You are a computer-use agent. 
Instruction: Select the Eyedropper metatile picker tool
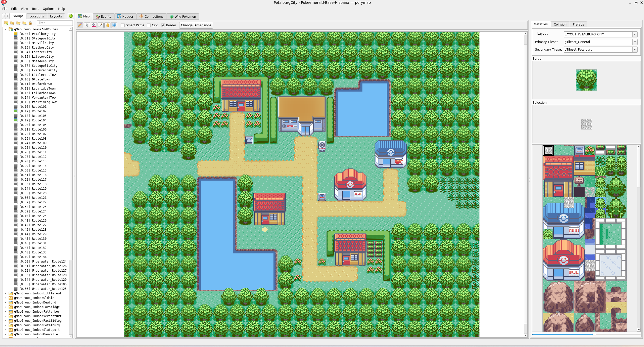coord(101,25)
